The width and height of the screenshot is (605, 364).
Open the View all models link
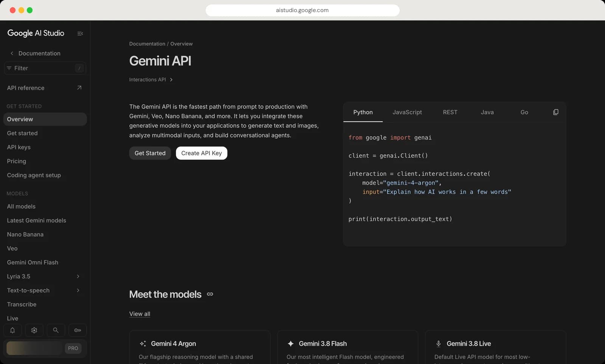coord(140,314)
